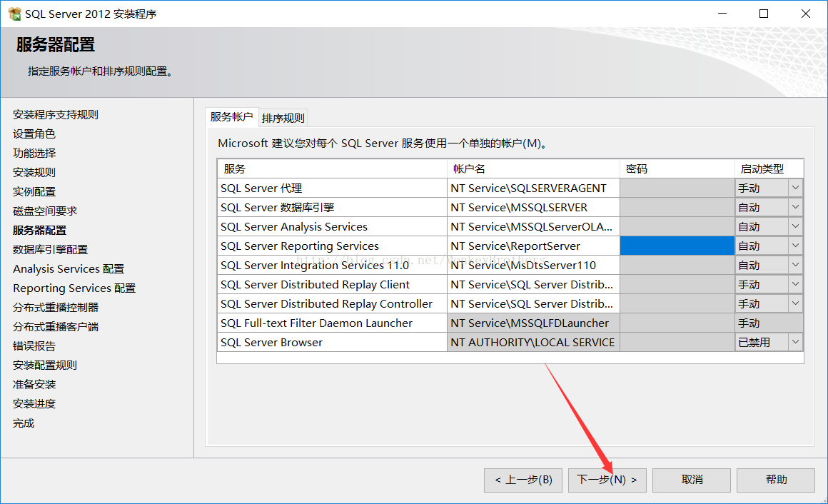Screen dimensions: 828x504
Task: Click 准备安装 step in sidebar
Action: point(34,385)
